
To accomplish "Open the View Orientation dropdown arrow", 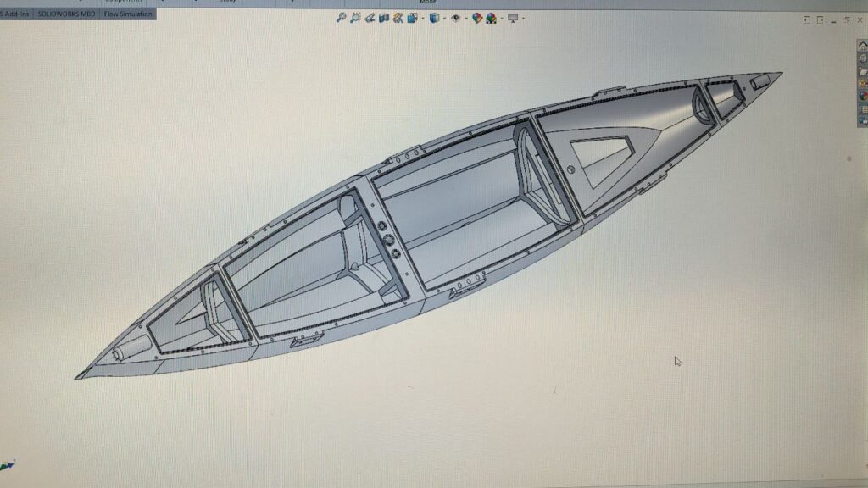I will [423, 19].
